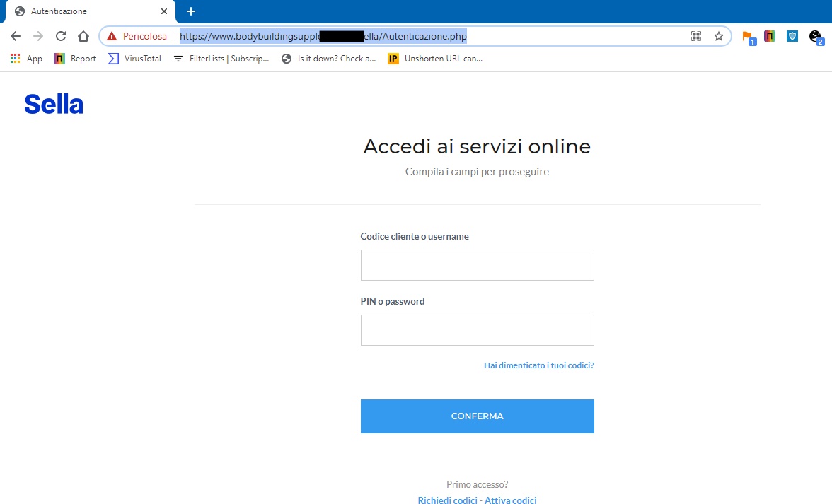Click the CONFERMA button
Image resolution: width=832 pixels, height=504 pixels.
click(x=477, y=416)
